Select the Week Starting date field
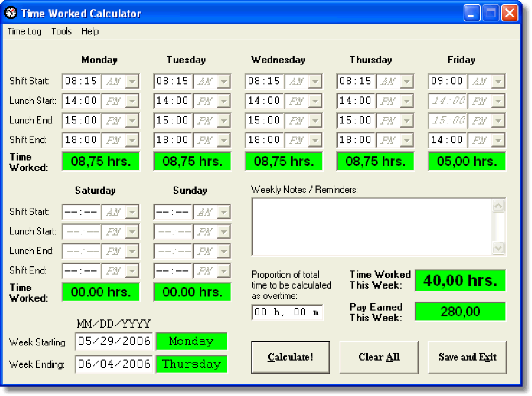532x396 pixels. [114, 341]
